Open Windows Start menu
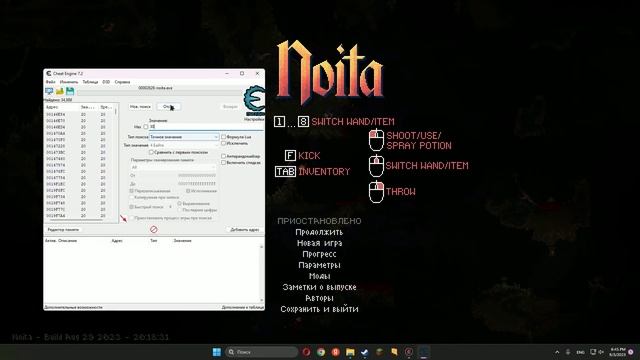Screen dimensions: 640x360 pyautogui.click(x=216, y=352)
